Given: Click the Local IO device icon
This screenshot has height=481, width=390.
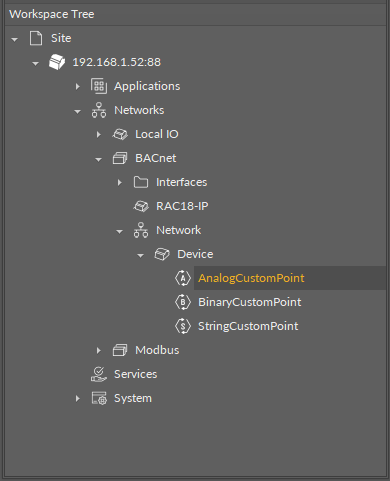Looking at the screenshot, I should (120, 134).
